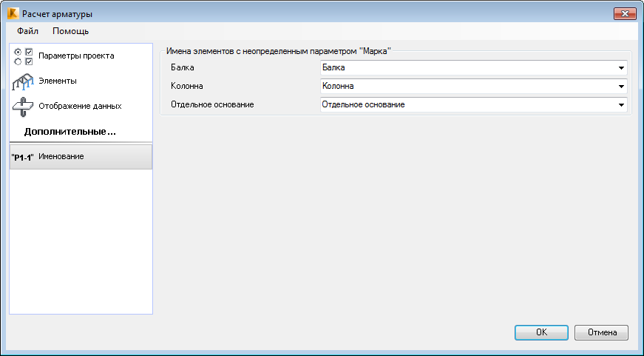
Task: Click the Дополнительные... header
Action: click(70, 132)
